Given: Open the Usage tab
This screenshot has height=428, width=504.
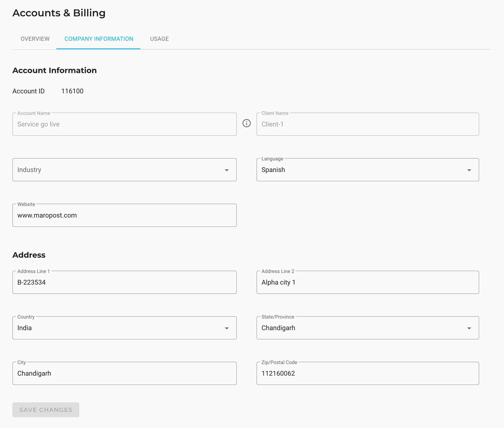Looking at the screenshot, I should pos(159,39).
